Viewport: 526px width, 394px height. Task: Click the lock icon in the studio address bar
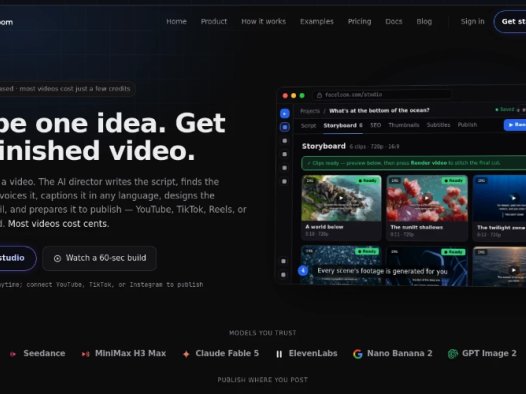click(319, 95)
